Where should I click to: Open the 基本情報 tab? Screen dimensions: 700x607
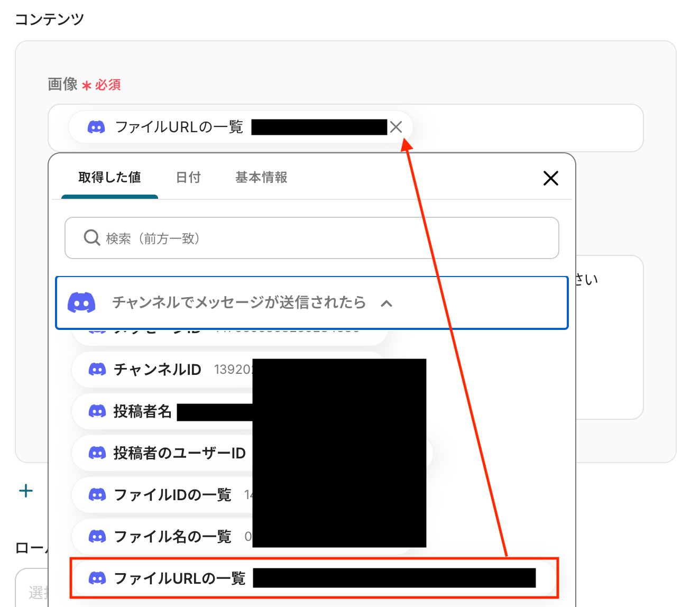(261, 178)
